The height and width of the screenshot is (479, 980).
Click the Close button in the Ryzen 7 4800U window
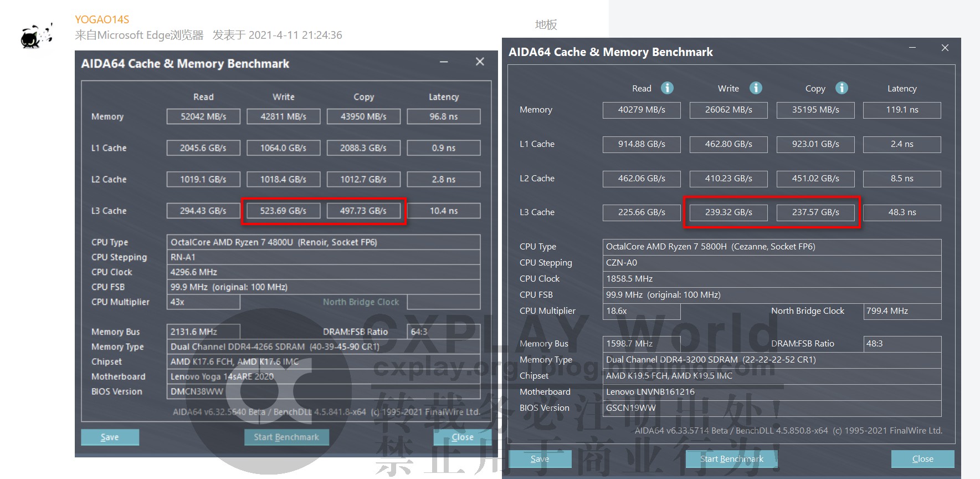tap(462, 437)
